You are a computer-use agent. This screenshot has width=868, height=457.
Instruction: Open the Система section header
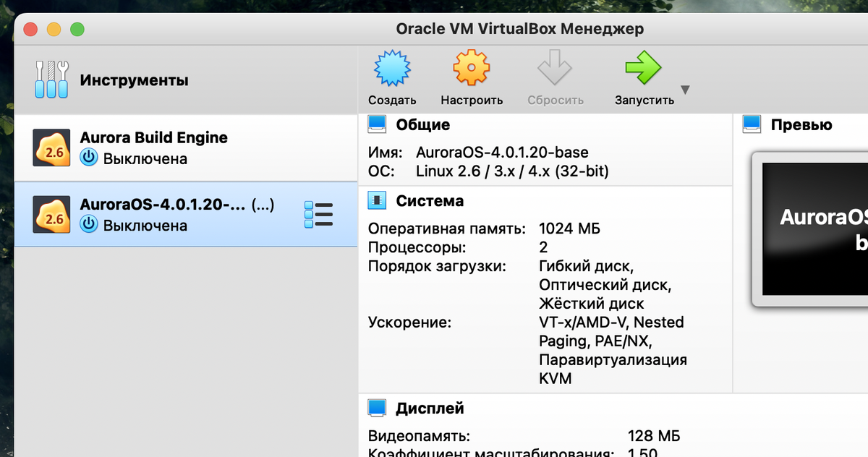pos(430,200)
